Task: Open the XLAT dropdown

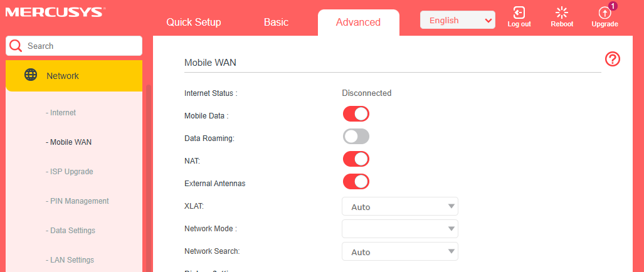Action: [x=399, y=206]
